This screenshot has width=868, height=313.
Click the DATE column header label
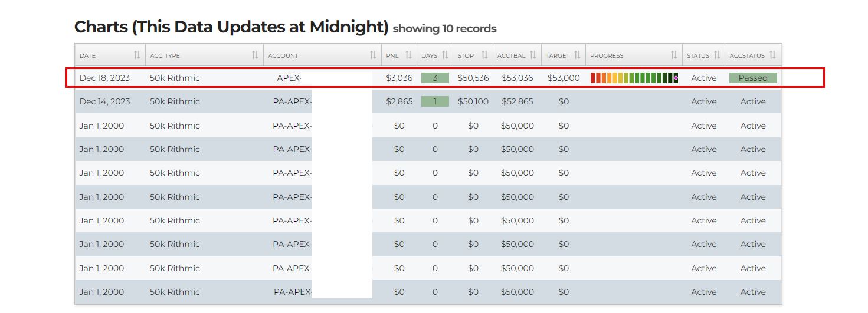tap(87, 55)
